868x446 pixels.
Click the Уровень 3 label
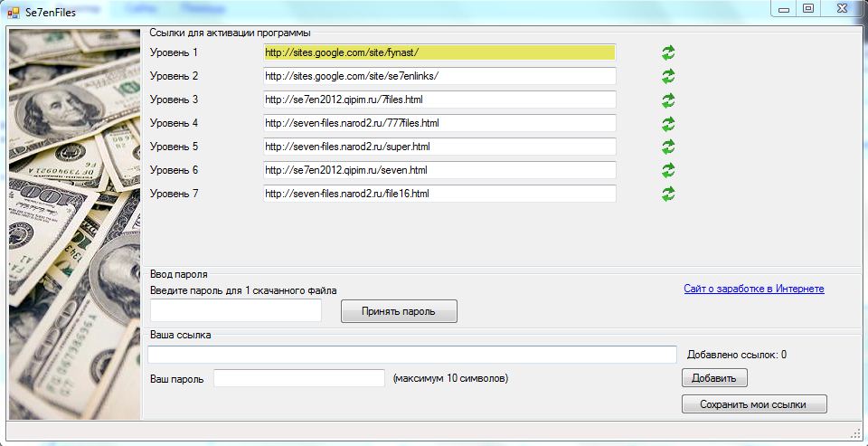(x=174, y=100)
